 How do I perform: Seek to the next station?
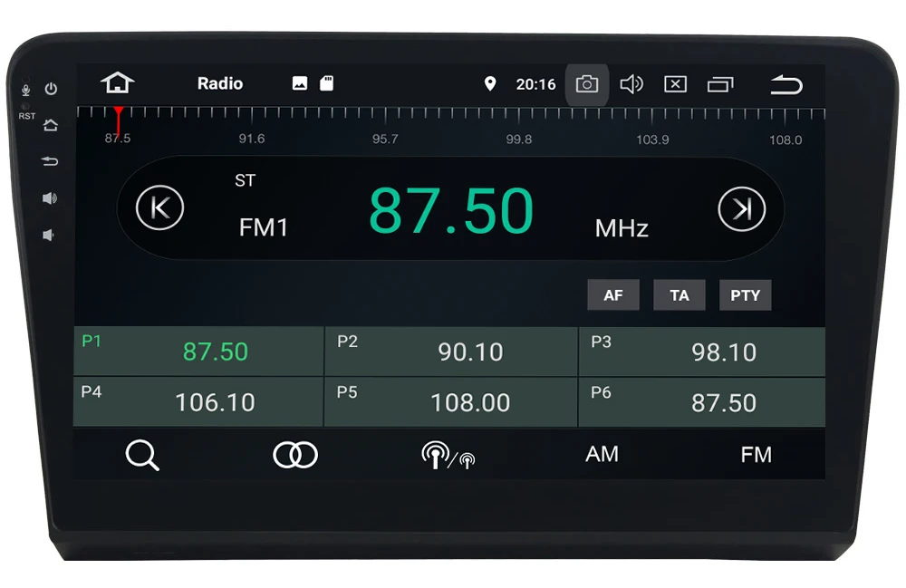[x=742, y=209]
